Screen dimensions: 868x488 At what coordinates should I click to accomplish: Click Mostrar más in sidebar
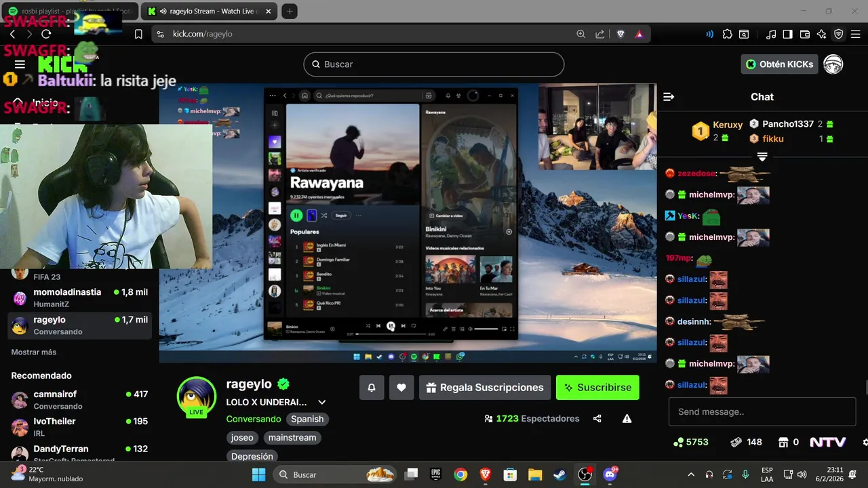pos(34,352)
